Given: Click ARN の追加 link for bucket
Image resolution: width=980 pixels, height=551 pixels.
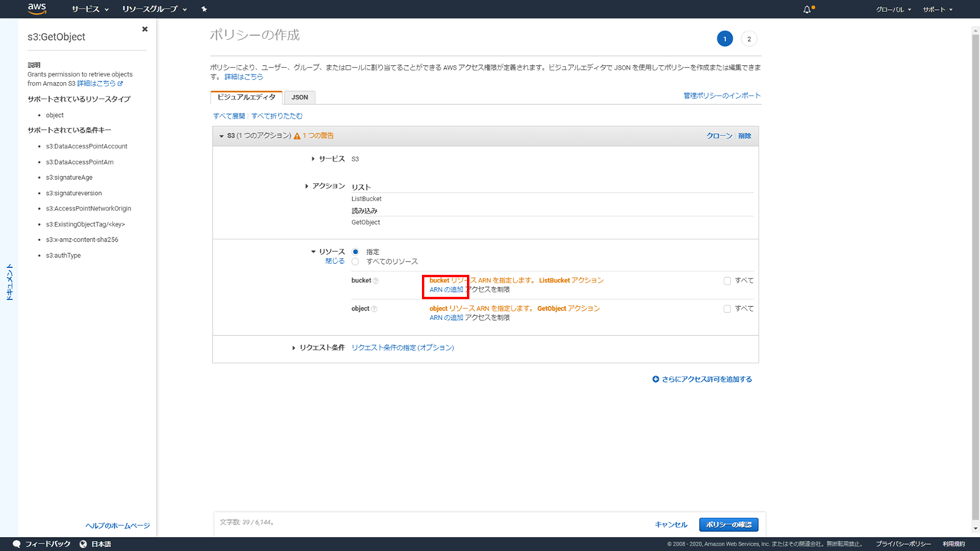Looking at the screenshot, I should point(446,289).
